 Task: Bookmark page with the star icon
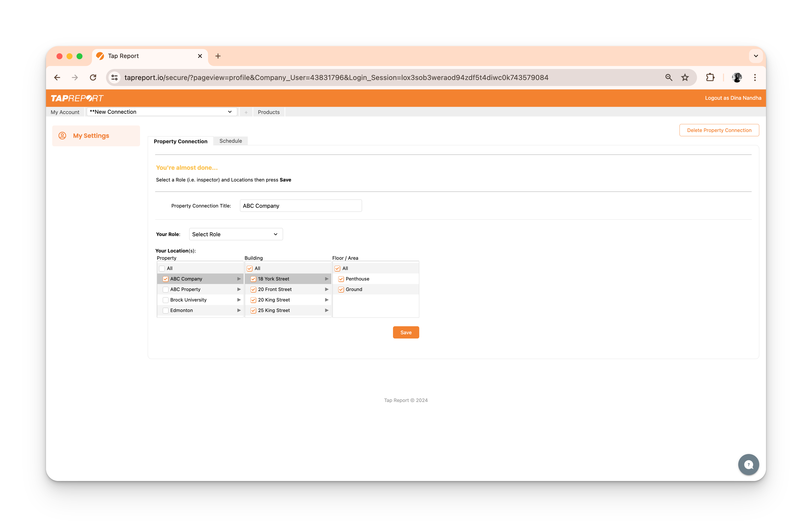coord(685,77)
